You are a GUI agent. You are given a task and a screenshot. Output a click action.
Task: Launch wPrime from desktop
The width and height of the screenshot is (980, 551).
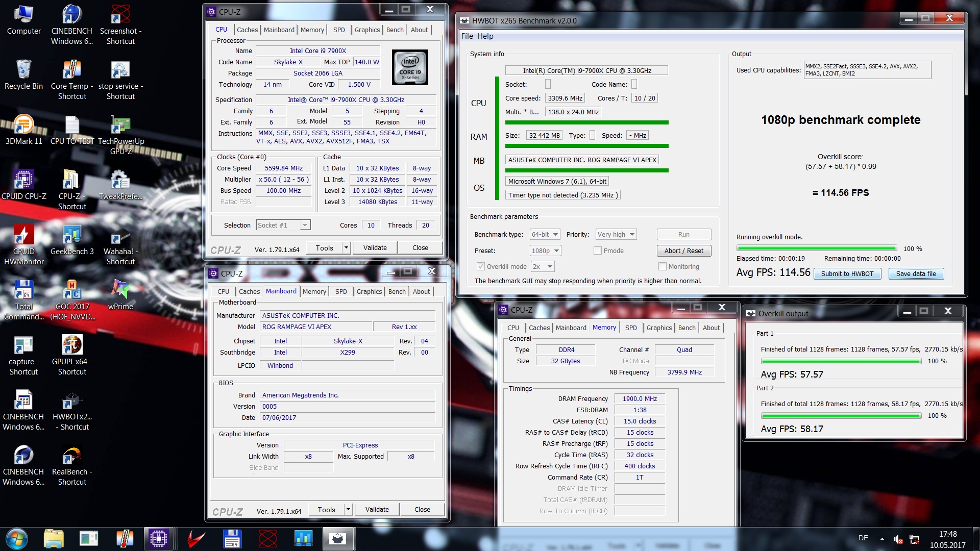tap(120, 295)
